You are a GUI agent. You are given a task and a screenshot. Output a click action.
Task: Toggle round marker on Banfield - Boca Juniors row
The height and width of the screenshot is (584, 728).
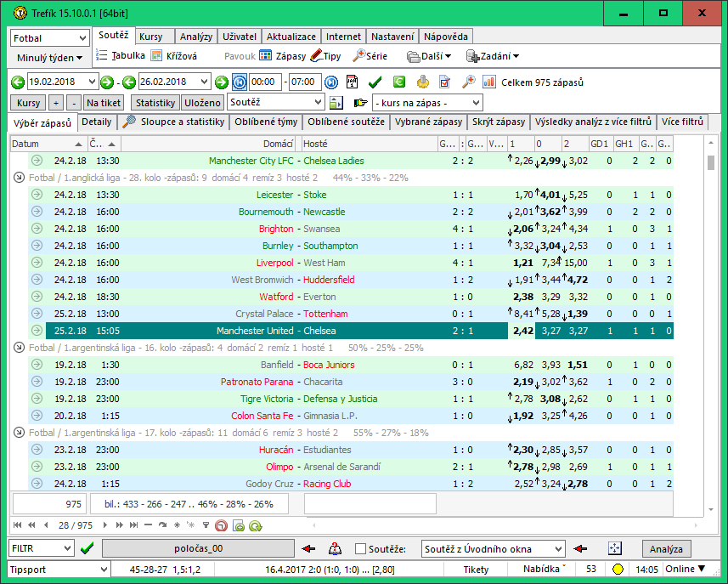pyautogui.click(x=37, y=364)
